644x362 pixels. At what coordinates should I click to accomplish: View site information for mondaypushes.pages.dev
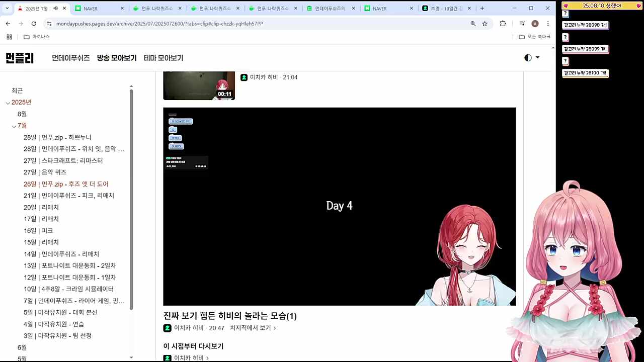point(49,24)
